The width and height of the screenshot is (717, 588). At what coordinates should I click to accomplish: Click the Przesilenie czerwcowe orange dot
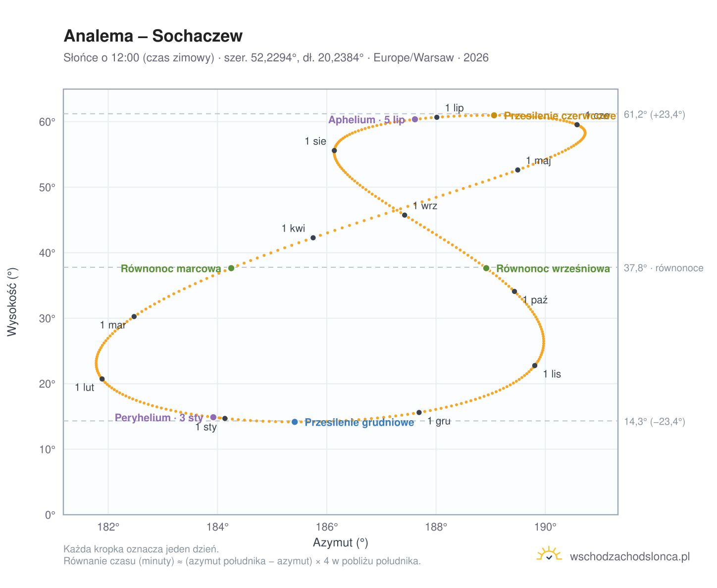pyautogui.click(x=494, y=115)
